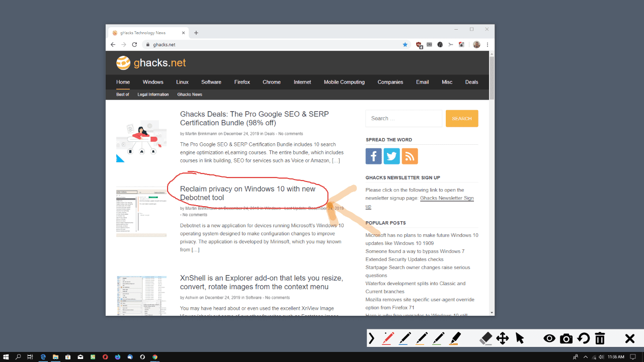Open the Chrome profile avatar

click(476, 45)
